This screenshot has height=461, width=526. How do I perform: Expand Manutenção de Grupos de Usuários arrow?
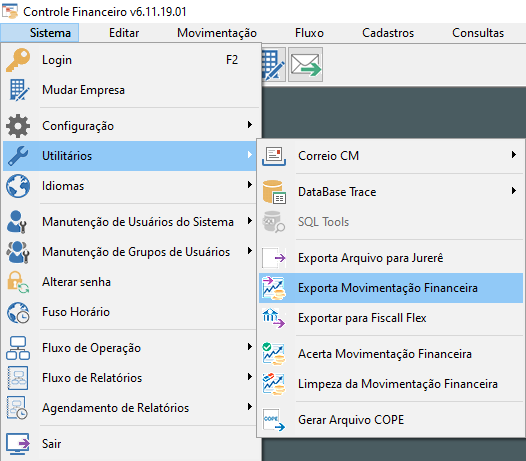tap(250, 251)
